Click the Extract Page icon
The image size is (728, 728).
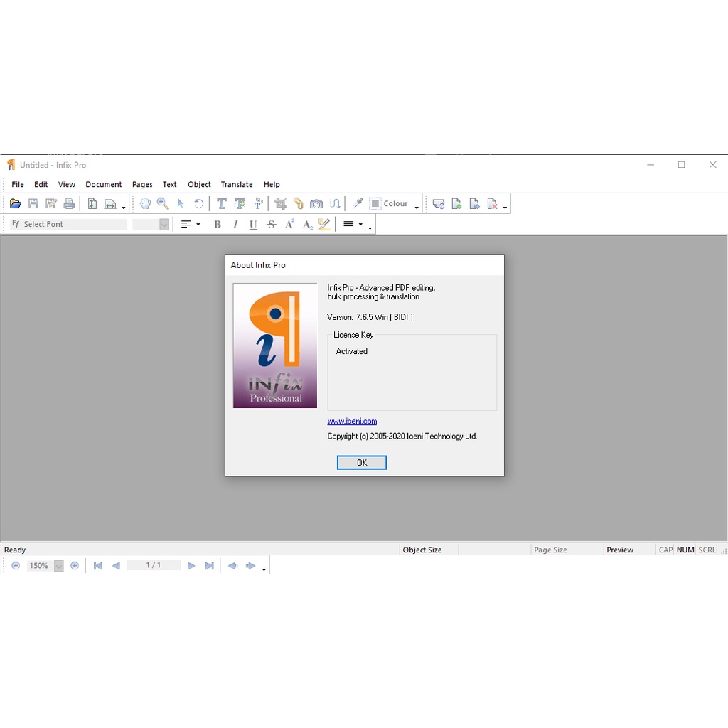pos(474,203)
